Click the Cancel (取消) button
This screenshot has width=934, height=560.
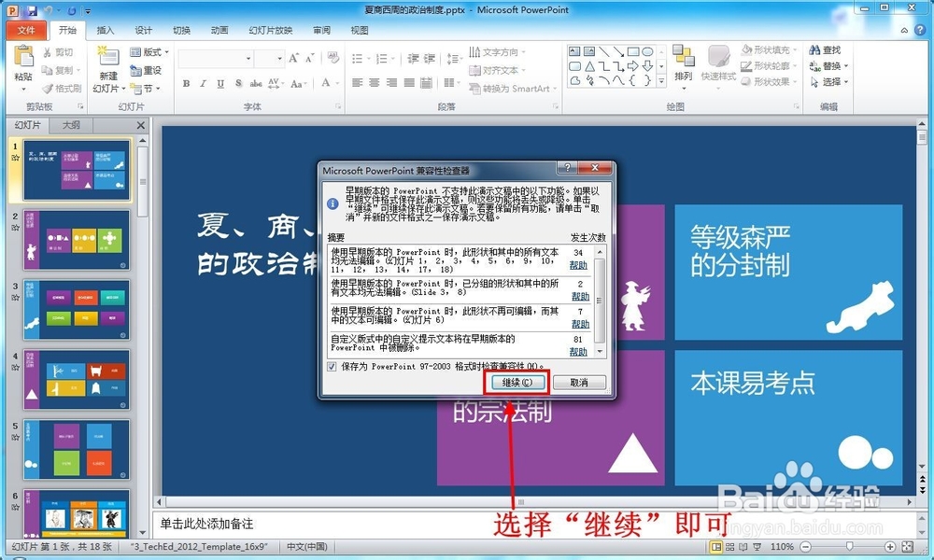[579, 383]
